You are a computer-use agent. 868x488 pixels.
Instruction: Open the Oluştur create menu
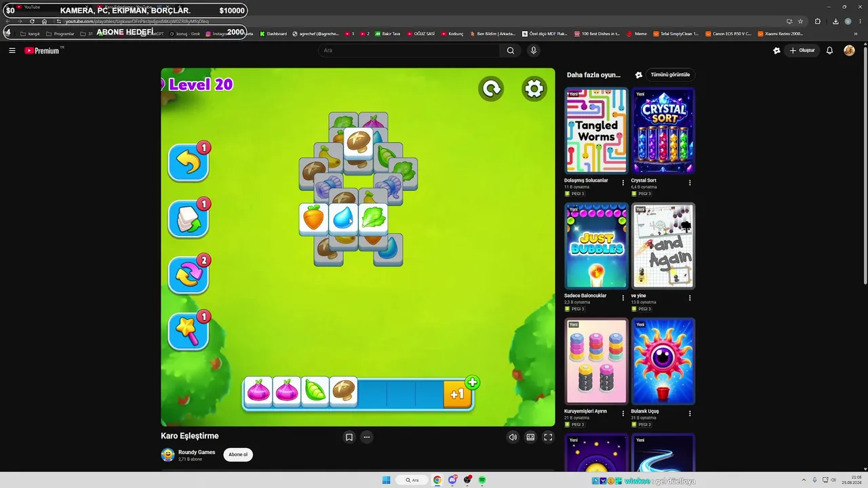(x=802, y=50)
